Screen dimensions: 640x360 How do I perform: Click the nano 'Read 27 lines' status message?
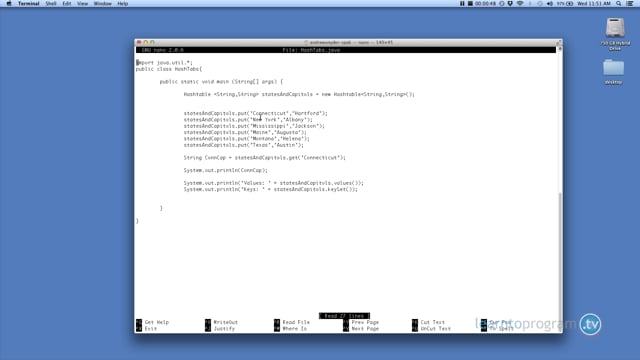344,316
